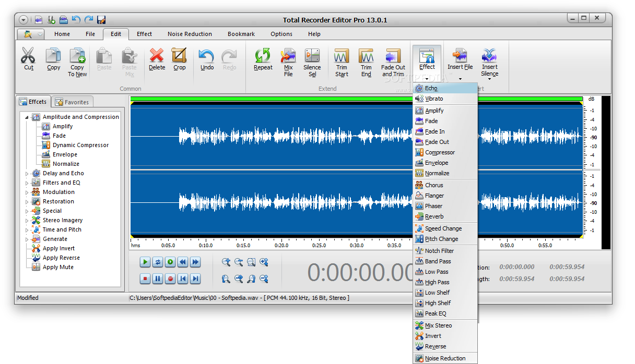Viewport: 635px width, 364px height.
Task: Open the File ribbon tab
Action: 90,34
